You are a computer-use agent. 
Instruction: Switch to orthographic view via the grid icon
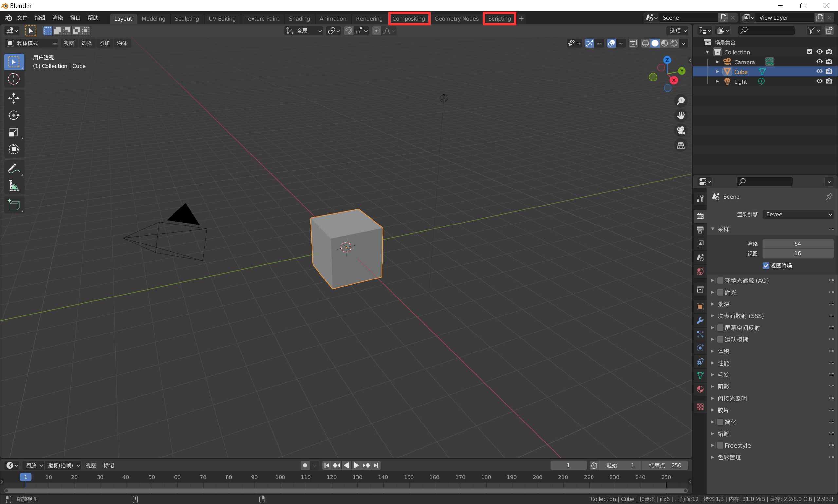681,145
